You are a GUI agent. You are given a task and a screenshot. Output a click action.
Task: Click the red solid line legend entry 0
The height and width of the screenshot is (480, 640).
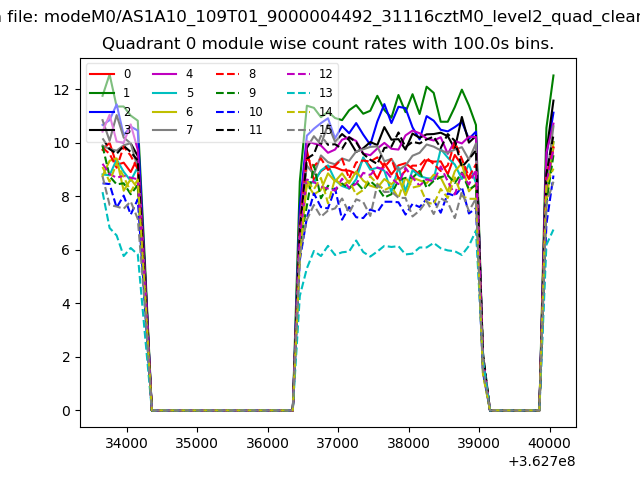[x=110, y=74]
